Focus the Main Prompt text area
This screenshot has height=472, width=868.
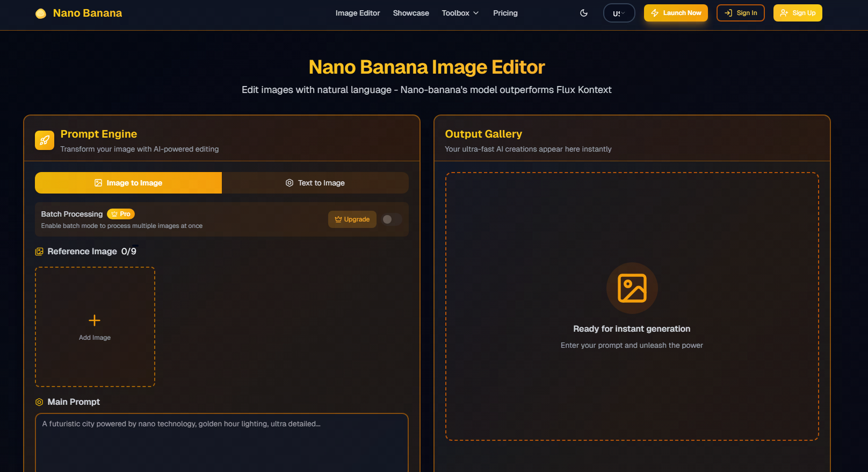[222, 442]
